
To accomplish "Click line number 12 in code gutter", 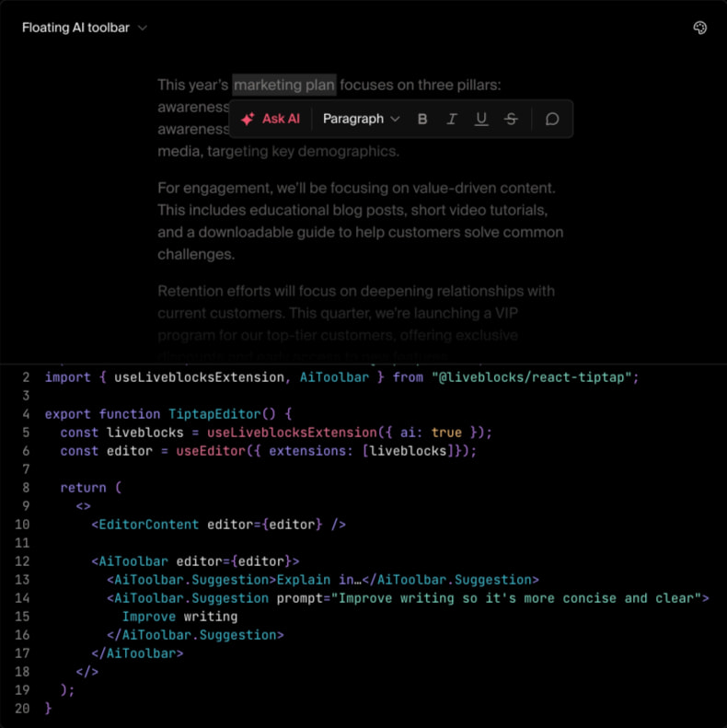I will tap(22, 561).
